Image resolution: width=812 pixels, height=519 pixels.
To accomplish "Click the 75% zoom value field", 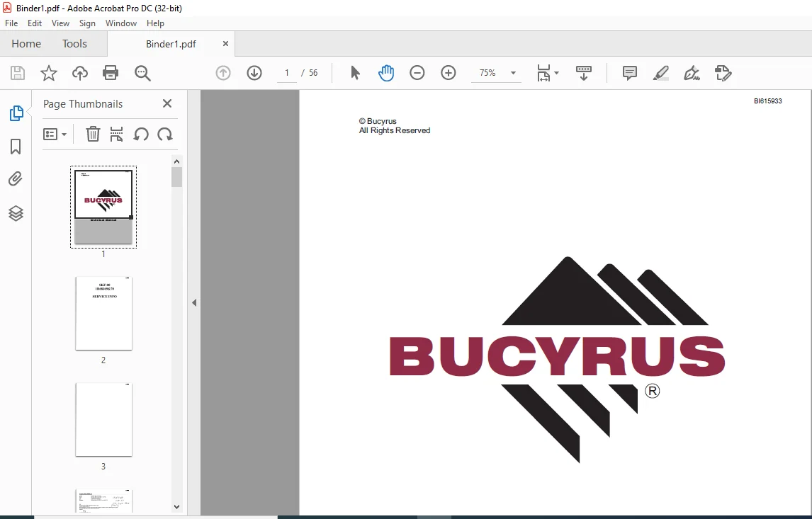I will [x=487, y=73].
